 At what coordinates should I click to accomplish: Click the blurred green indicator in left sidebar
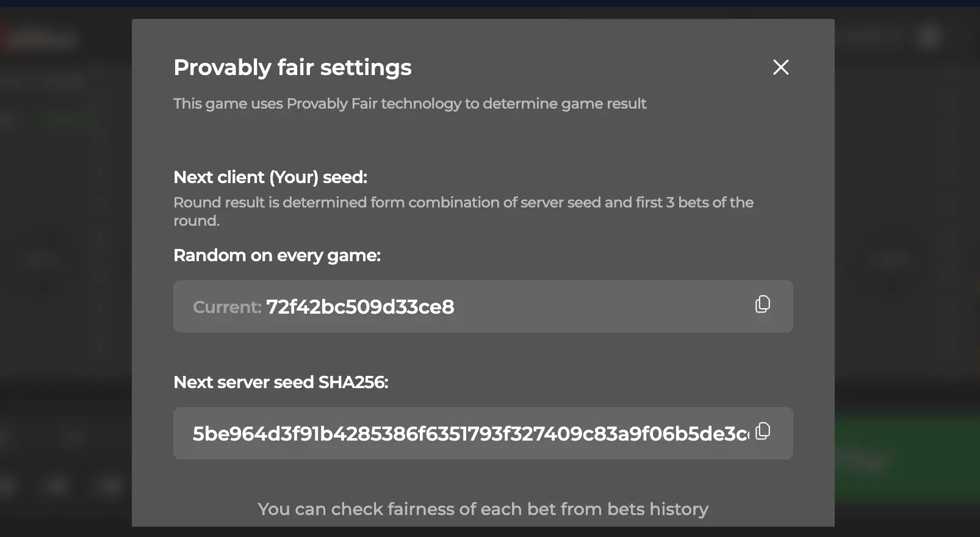pos(68,120)
